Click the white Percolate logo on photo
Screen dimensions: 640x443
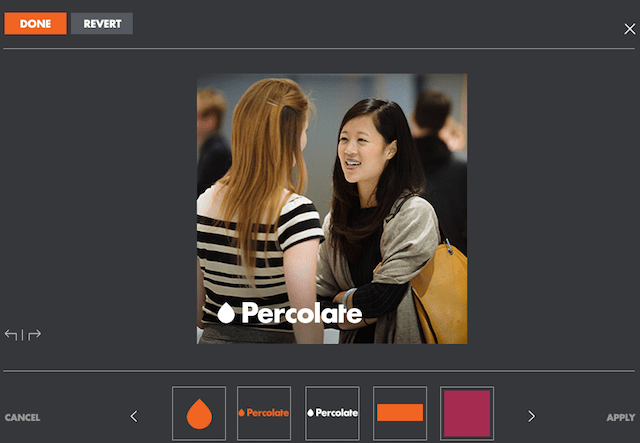click(x=290, y=313)
